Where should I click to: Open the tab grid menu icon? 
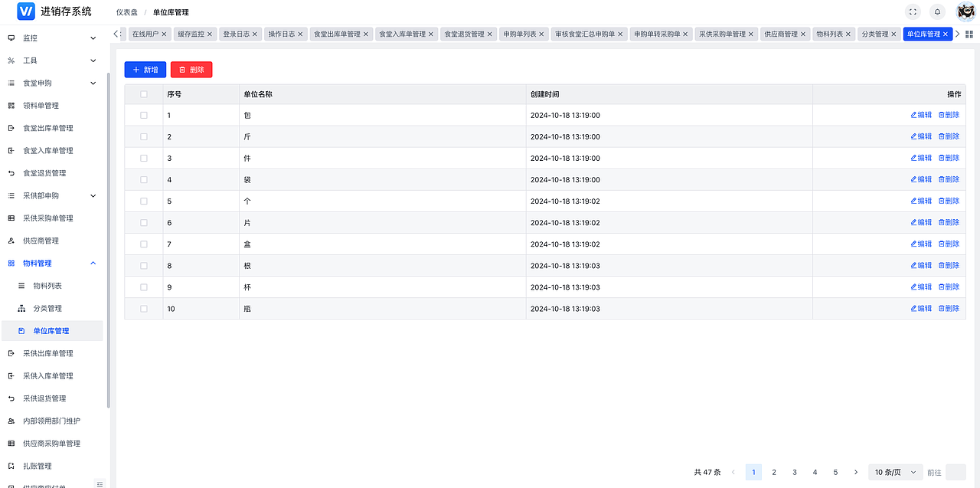pyautogui.click(x=969, y=34)
